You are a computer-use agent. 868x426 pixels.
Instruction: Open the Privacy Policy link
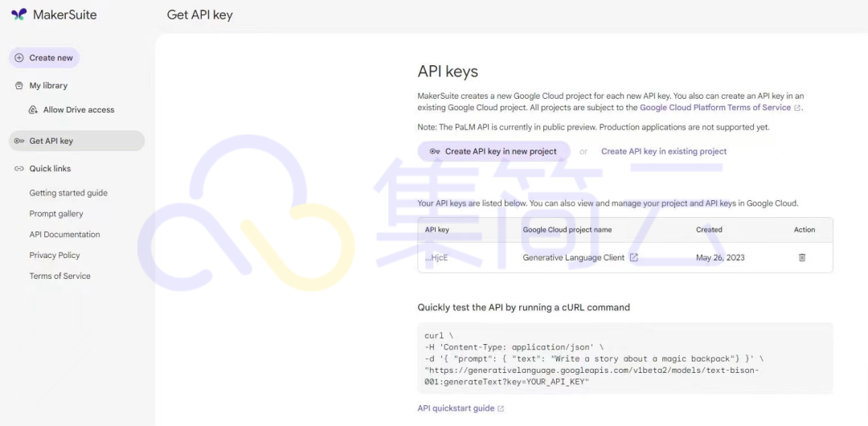pyautogui.click(x=55, y=256)
